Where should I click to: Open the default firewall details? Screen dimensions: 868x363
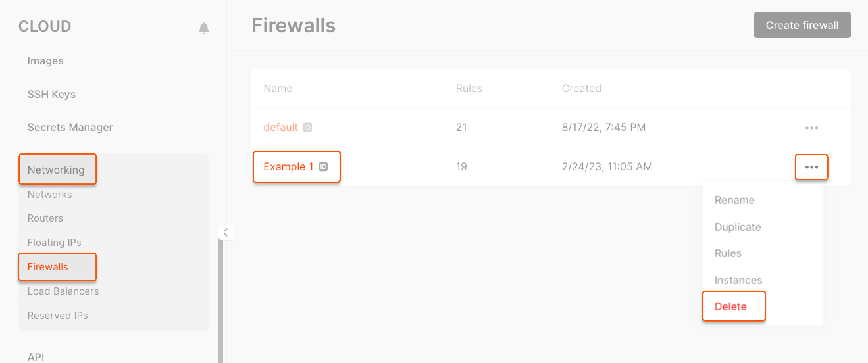(281, 127)
